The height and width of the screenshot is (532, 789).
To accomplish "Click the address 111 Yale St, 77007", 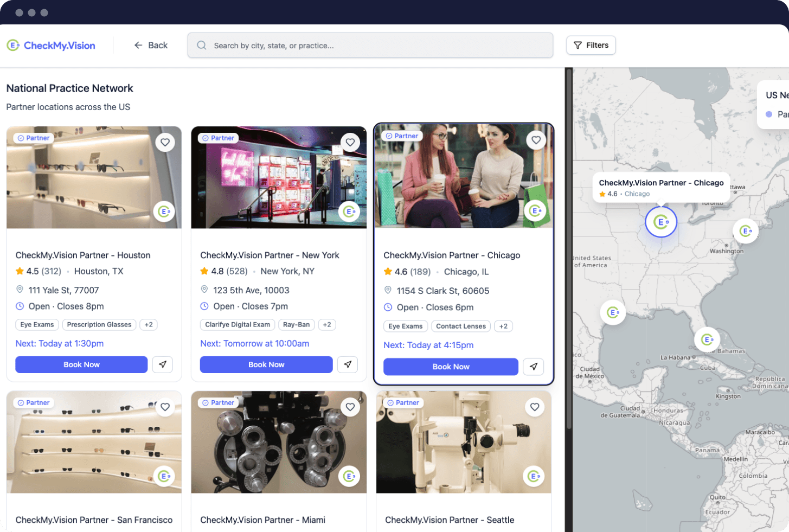I will 63,290.
